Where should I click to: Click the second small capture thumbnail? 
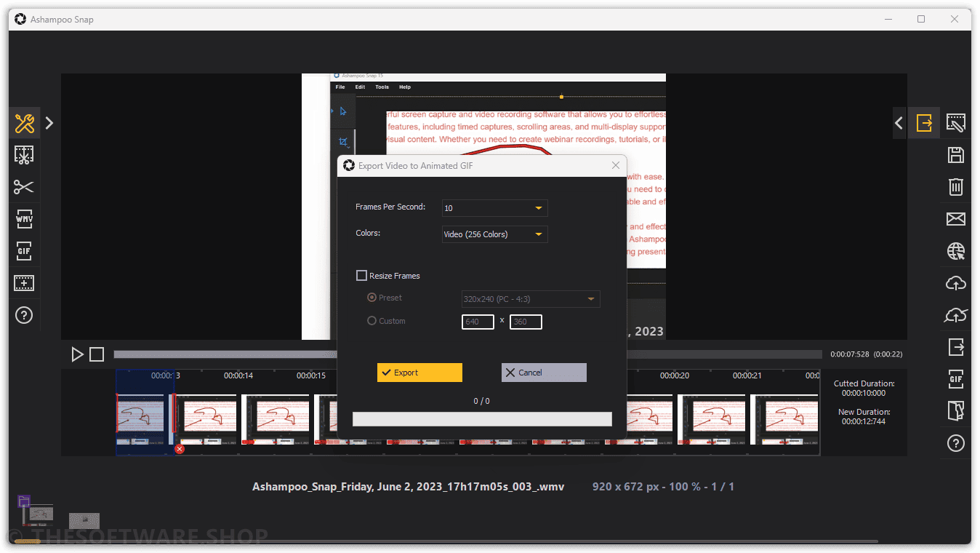tap(84, 521)
